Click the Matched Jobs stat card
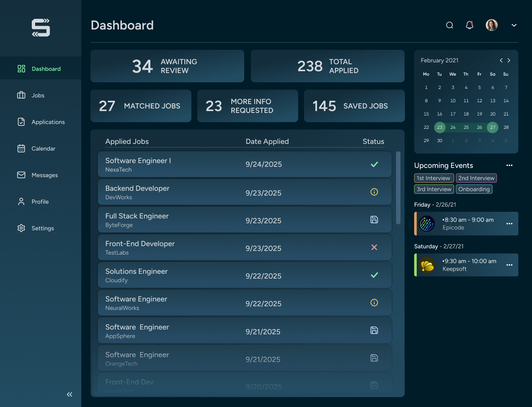The height and width of the screenshot is (407, 532). click(x=141, y=106)
